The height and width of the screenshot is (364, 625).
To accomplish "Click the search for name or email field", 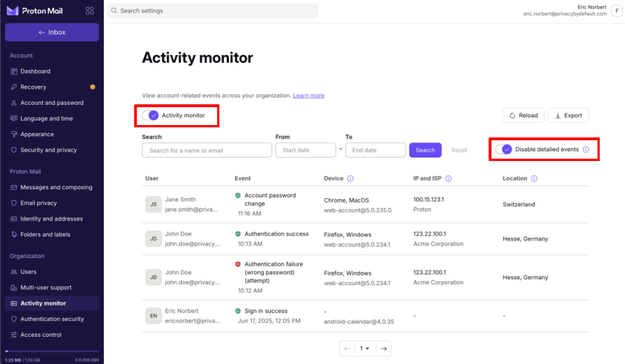I will [x=206, y=149].
